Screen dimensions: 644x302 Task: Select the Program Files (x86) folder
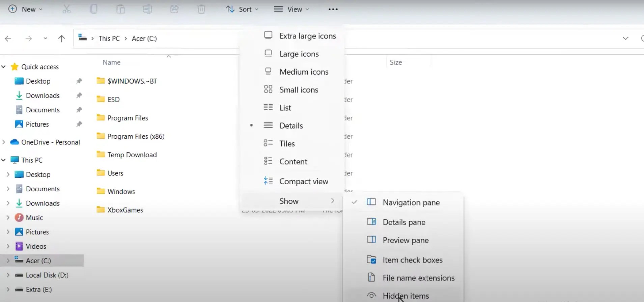pos(131,136)
